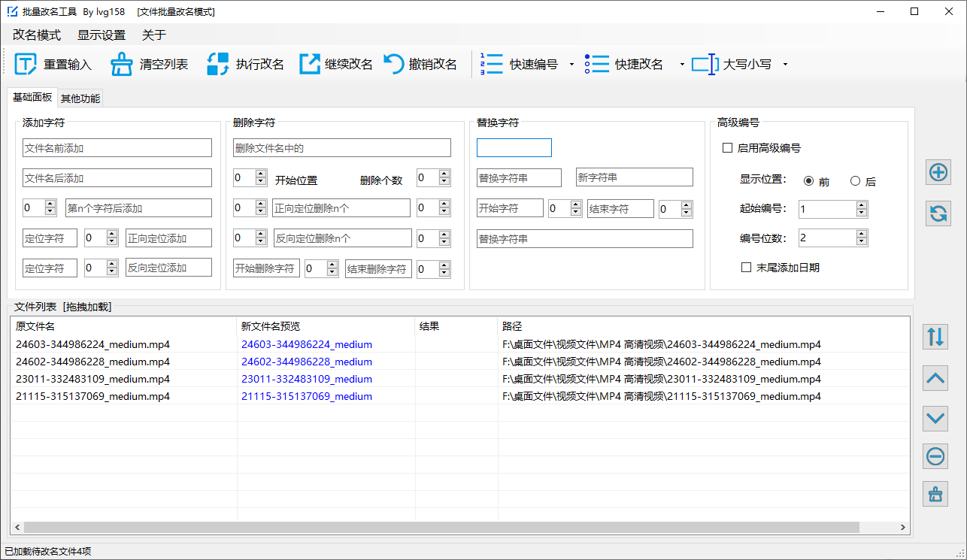967x560 pixels.
Task: Click status bar text 已加载待改名文件4项
Action: (48, 551)
